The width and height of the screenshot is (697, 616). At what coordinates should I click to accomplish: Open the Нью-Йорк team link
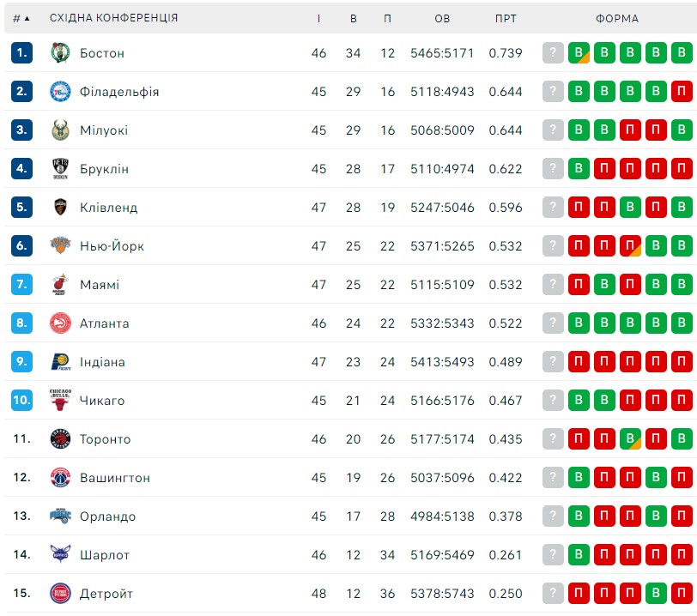tap(112, 246)
